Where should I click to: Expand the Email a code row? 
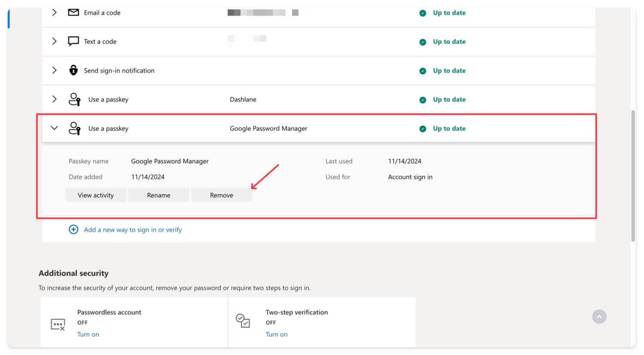coord(54,12)
